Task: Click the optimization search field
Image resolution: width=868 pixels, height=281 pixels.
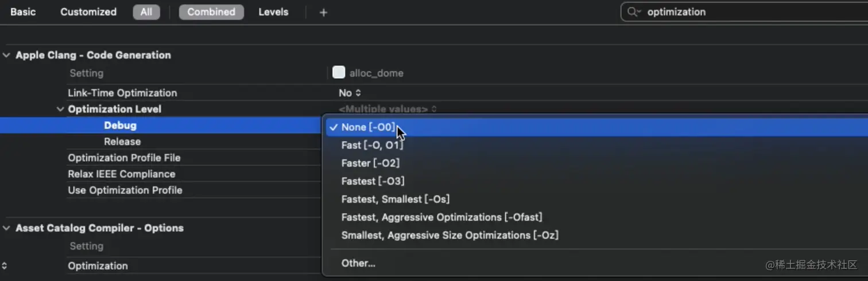Action: click(x=746, y=12)
